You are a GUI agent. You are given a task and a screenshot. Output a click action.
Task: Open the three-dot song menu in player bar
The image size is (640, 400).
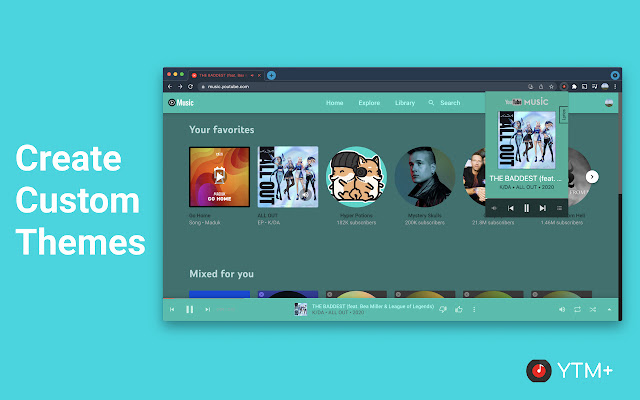(x=474, y=309)
